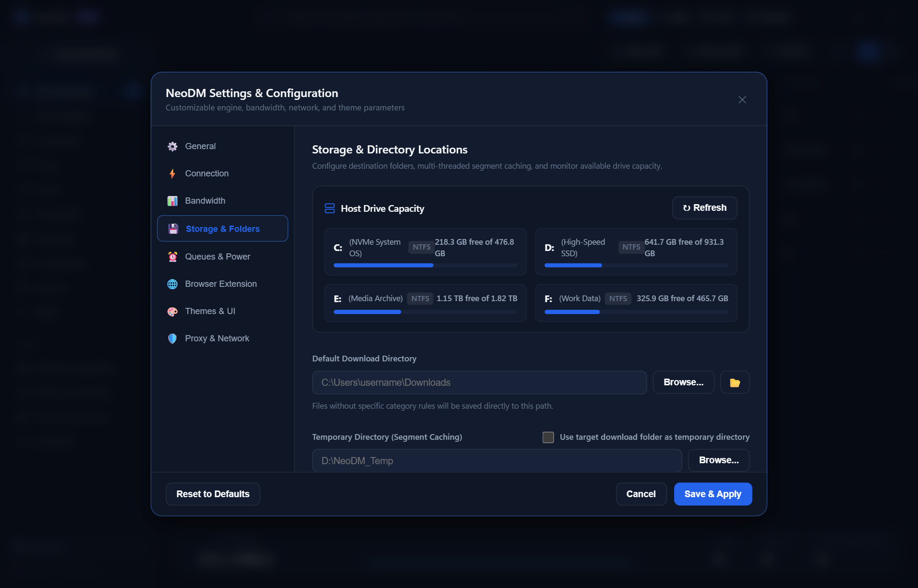Click the Connection lightning bolt icon

pos(173,174)
